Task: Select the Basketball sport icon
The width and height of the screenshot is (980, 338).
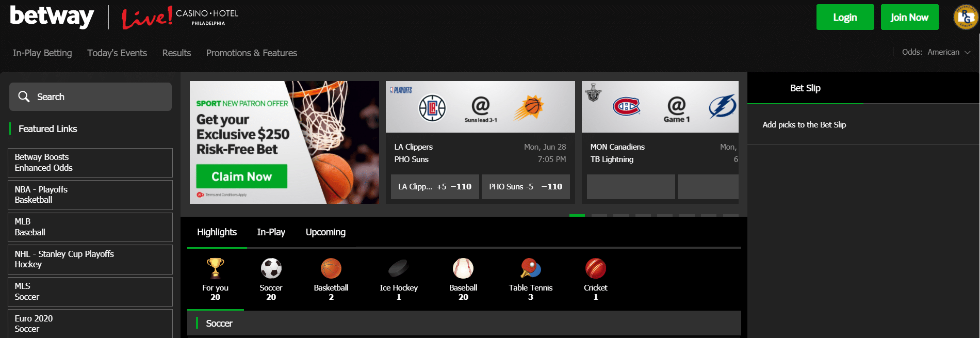Action: pyautogui.click(x=331, y=268)
